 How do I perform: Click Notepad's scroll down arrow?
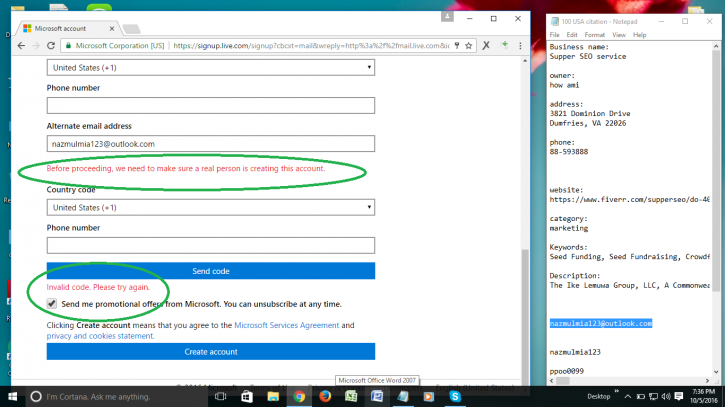716,372
